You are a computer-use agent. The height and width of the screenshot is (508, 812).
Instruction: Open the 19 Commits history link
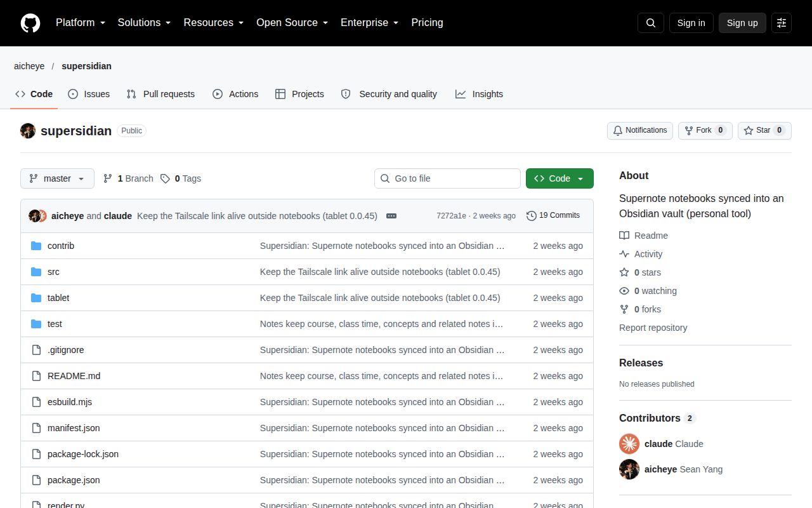pyautogui.click(x=553, y=216)
